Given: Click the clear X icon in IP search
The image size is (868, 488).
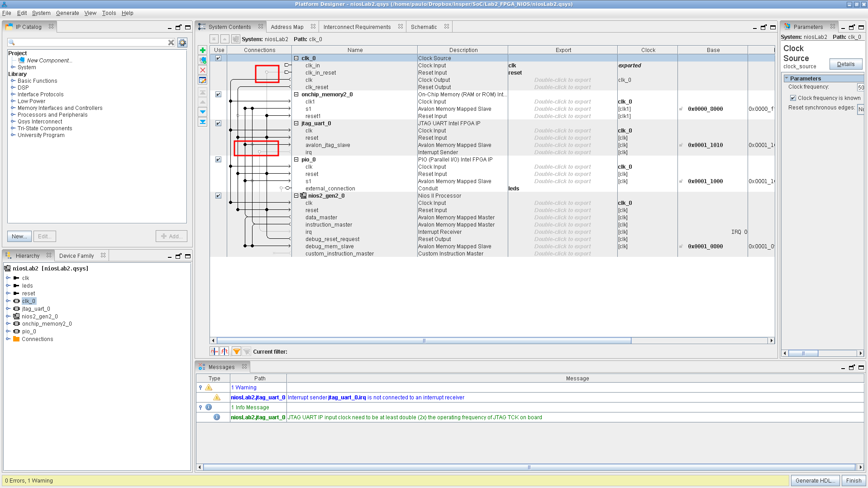Looking at the screenshot, I should pos(171,43).
